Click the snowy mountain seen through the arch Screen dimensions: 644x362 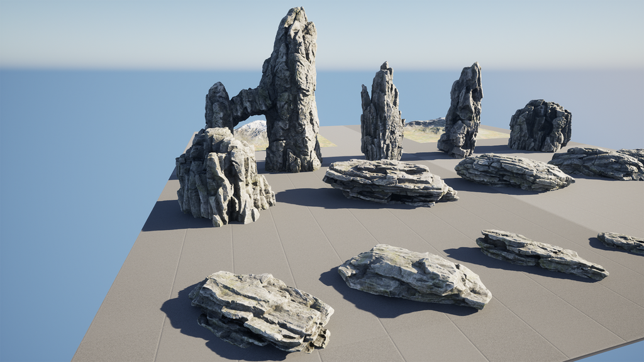coord(253,131)
